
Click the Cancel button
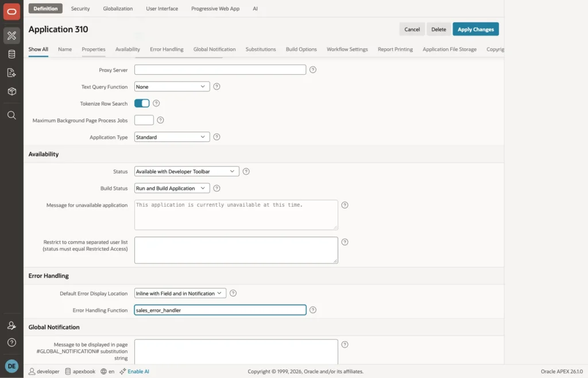412,29
